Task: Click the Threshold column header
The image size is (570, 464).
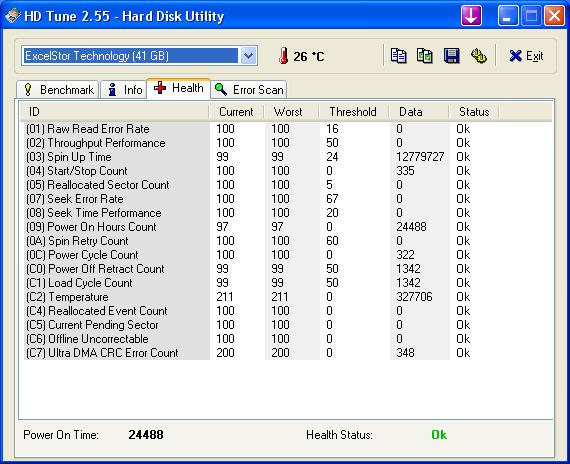Action: click(x=353, y=112)
